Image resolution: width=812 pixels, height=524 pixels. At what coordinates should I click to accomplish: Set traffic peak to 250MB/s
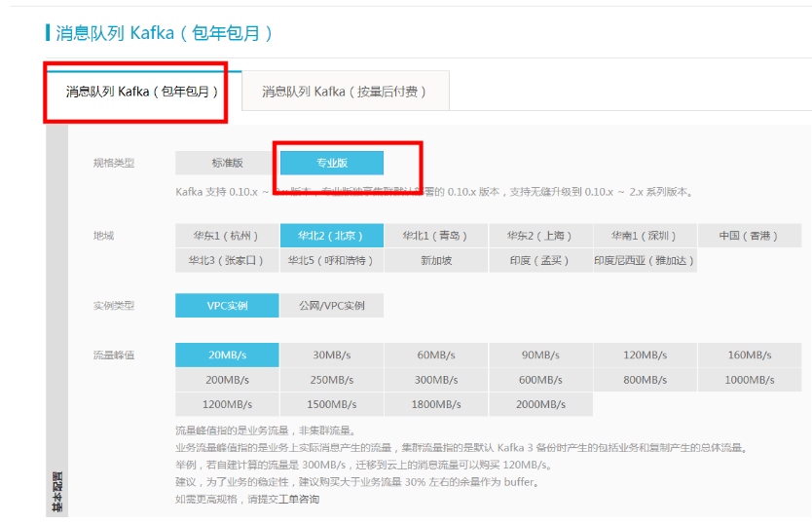(331, 380)
